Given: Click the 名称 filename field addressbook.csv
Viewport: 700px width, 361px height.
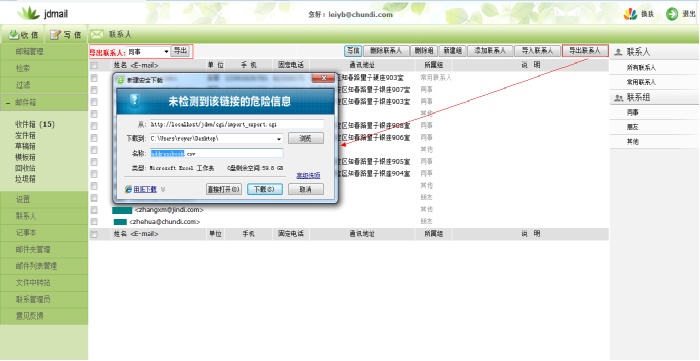Looking at the screenshot, I should (x=216, y=154).
